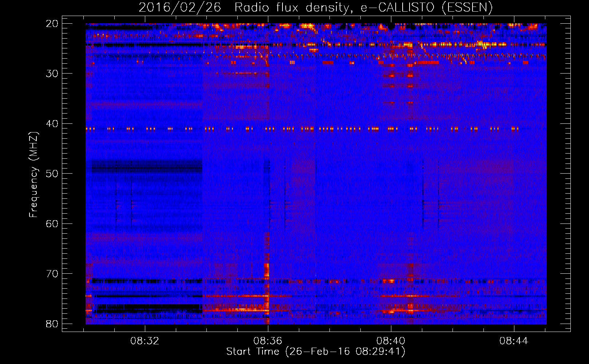
Task: Click the plot title "2016/02/26 Radio flux density, e-CALLISTO (ESSEN)"
Action: tap(316, 7)
